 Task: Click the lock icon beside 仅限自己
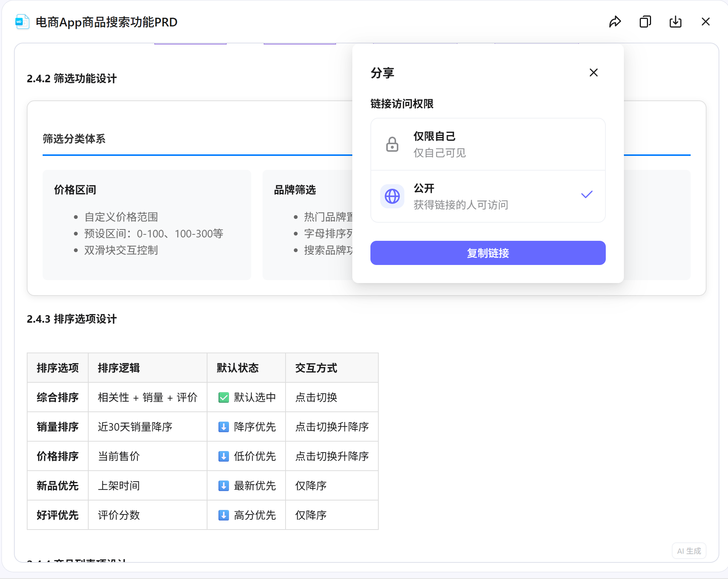(392, 144)
